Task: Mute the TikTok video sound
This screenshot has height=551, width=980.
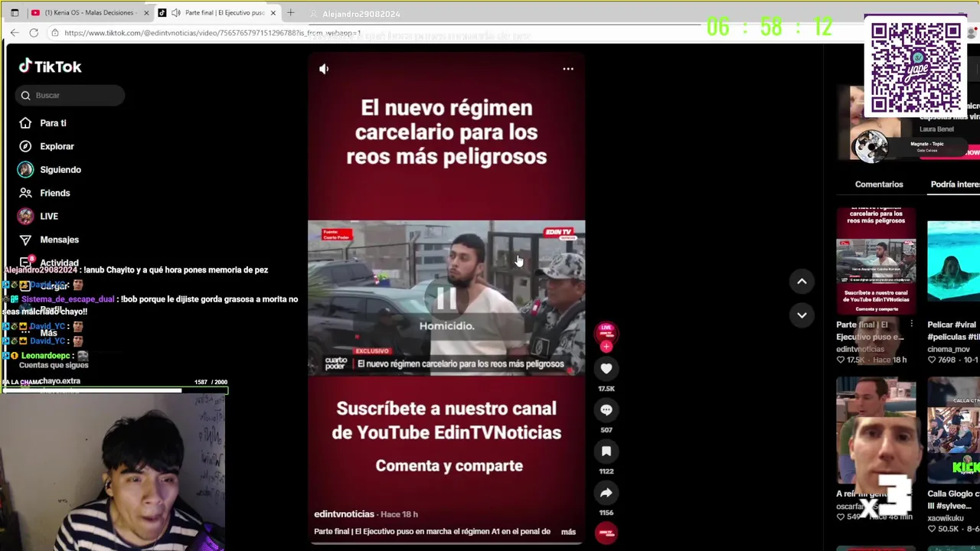Action: 324,69
